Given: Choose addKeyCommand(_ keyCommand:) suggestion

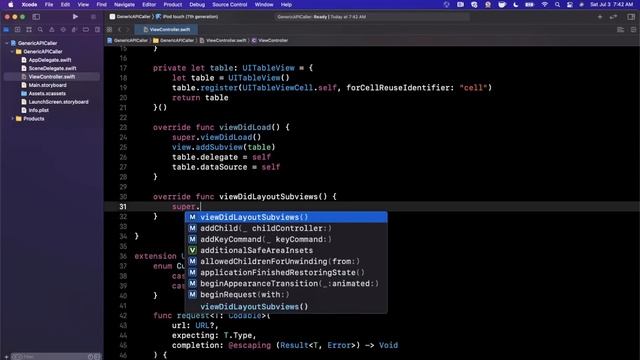Looking at the screenshot, I should point(286,239).
